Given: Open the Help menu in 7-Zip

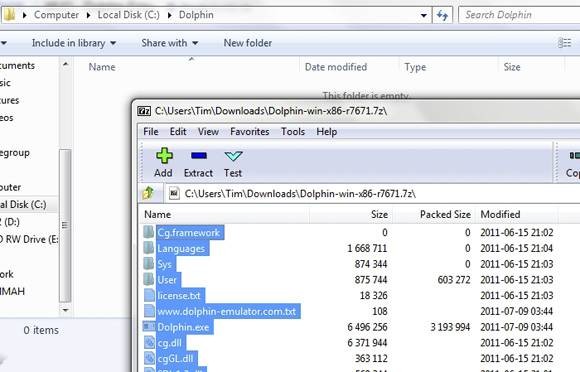Looking at the screenshot, I should pos(327,132).
